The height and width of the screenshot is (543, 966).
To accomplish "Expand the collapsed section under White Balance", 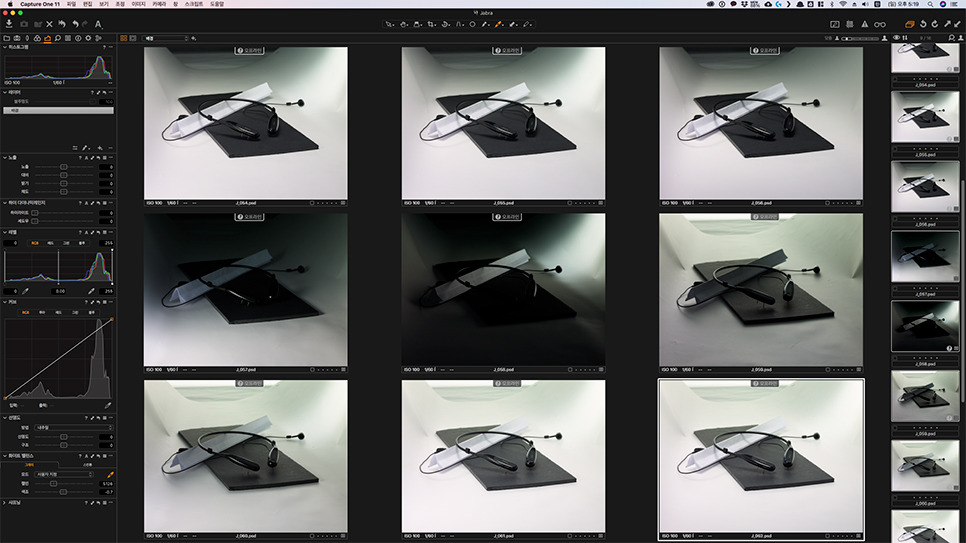I will point(4,502).
